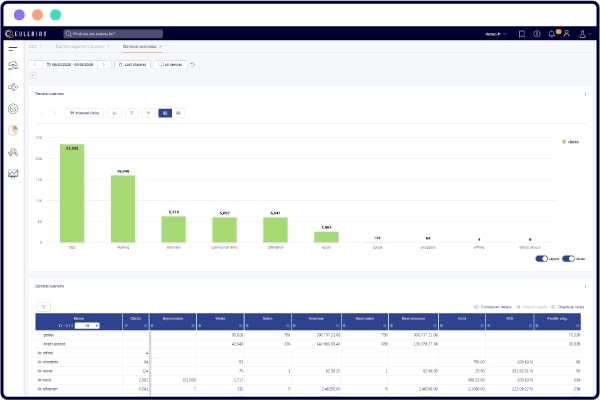The height and width of the screenshot is (400, 600).
Task: Open the demo-fr account dropdown
Action: point(496,34)
